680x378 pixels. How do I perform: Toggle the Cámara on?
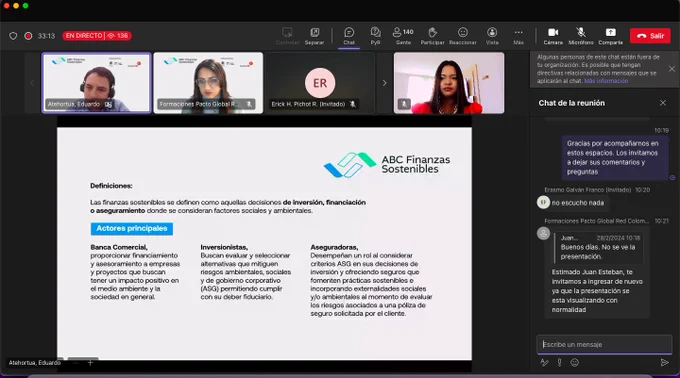553,36
